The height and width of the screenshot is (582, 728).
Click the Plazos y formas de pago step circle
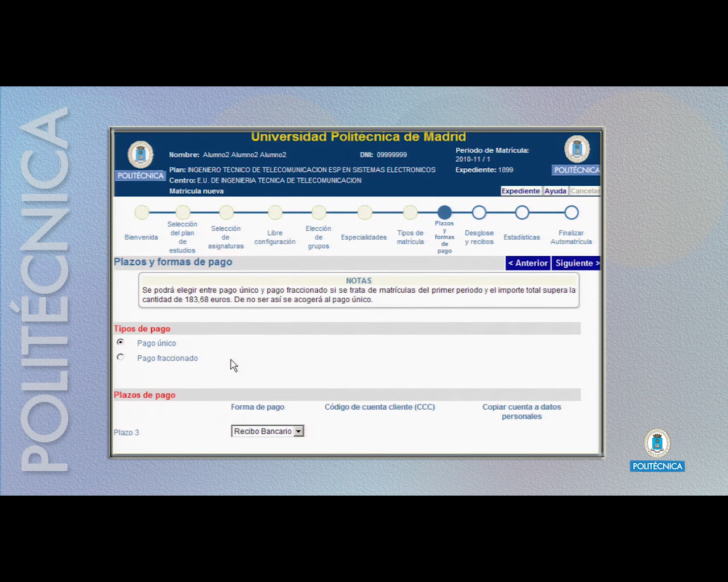[x=445, y=213]
